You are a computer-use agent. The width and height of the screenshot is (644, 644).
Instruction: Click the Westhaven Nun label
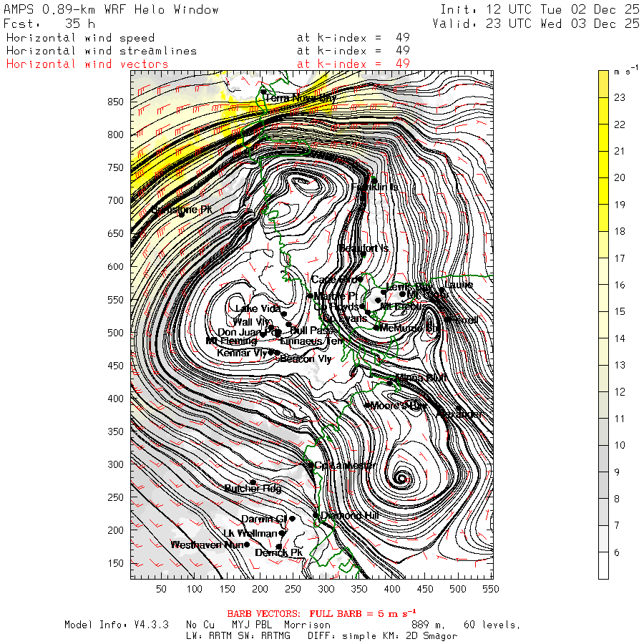[207, 545]
